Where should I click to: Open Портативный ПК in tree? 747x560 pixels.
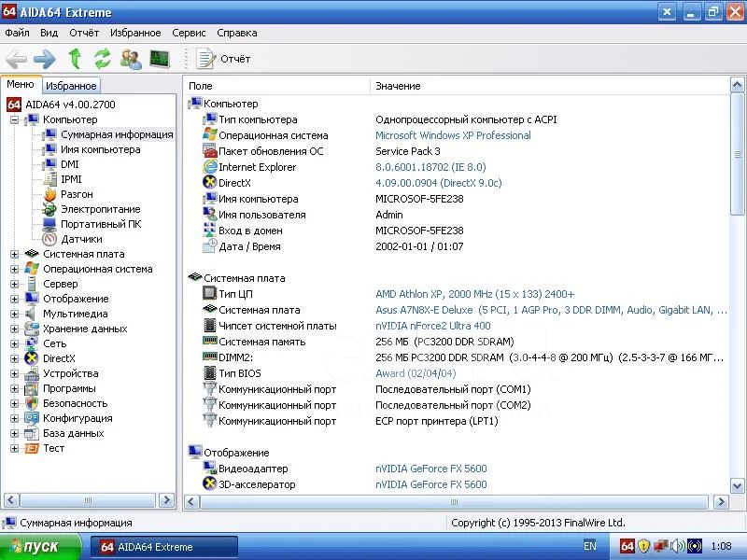click(101, 224)
